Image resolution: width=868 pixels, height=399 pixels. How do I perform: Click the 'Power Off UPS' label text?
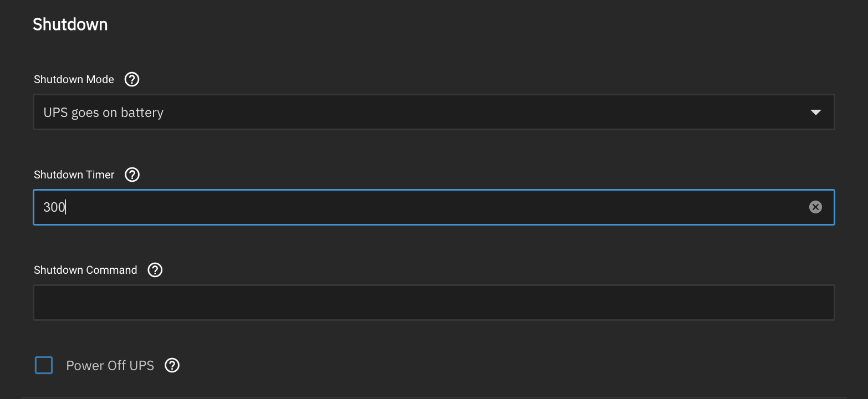click(110, 366)
